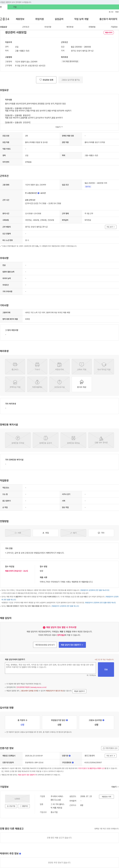Screen dimensions: 119x868
Task: Open the 출산휴가·육아휴직 menu
Action: [x=108, y=19]
